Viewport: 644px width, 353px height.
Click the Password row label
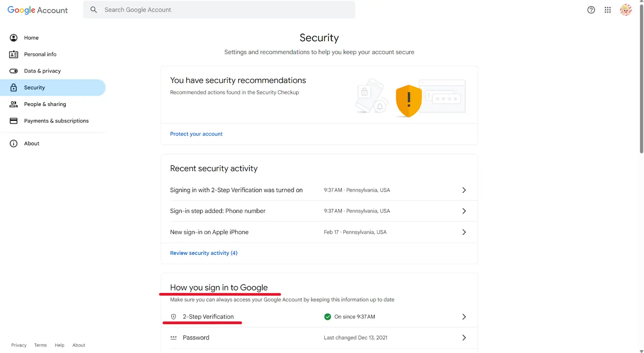point(196,338)
